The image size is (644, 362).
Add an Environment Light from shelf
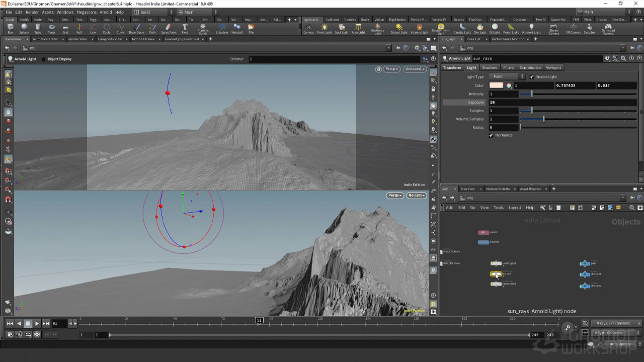(x=441, y=29)
